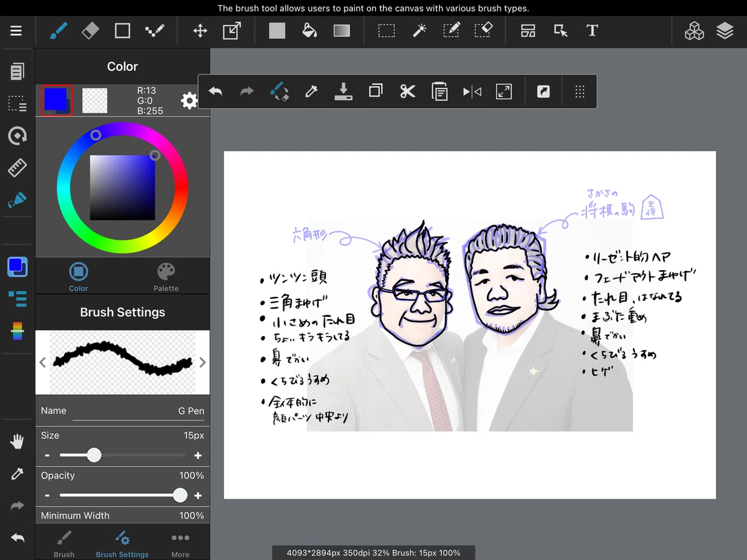Click the Opacity slider handle

point(180,495)
